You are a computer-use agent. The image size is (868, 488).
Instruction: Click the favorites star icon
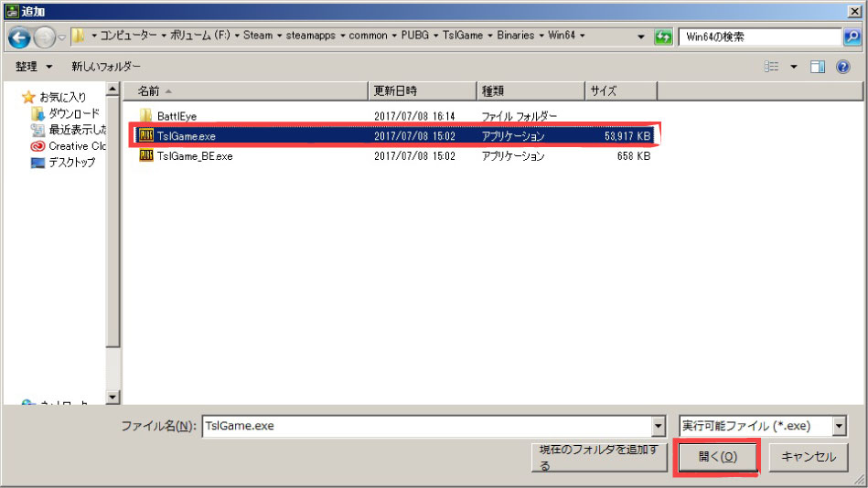coord(28,98)
